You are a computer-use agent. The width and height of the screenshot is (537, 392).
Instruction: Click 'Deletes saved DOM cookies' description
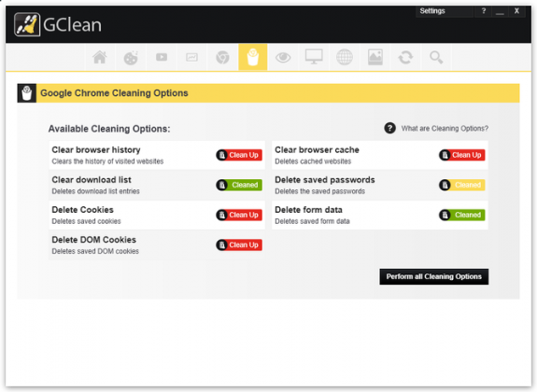click(95, 251)
